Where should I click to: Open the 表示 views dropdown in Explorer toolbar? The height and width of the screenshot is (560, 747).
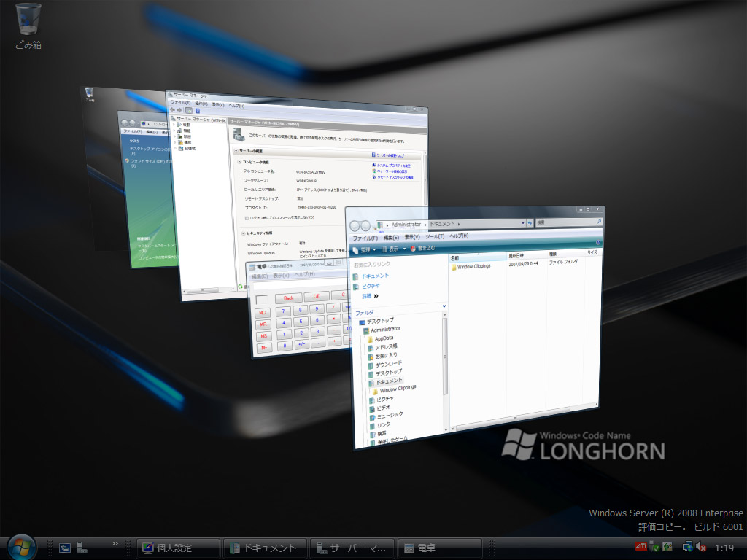click(393, 249)
